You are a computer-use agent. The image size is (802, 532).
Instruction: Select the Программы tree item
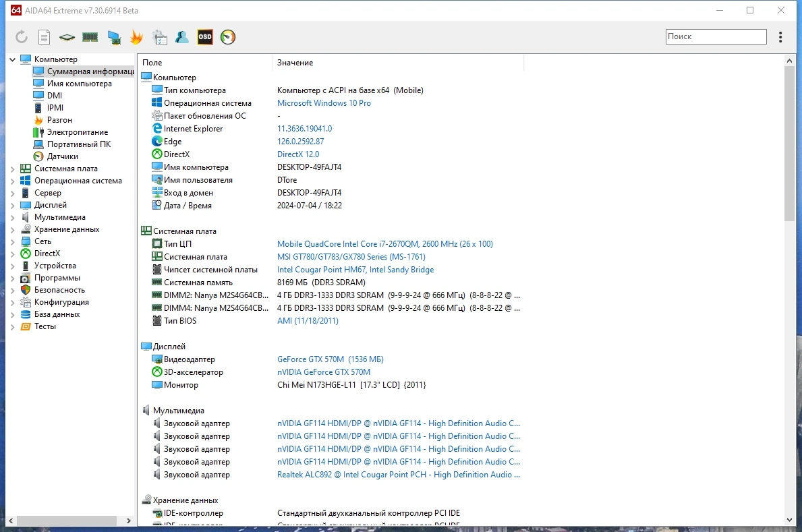(x=57, y=278)
